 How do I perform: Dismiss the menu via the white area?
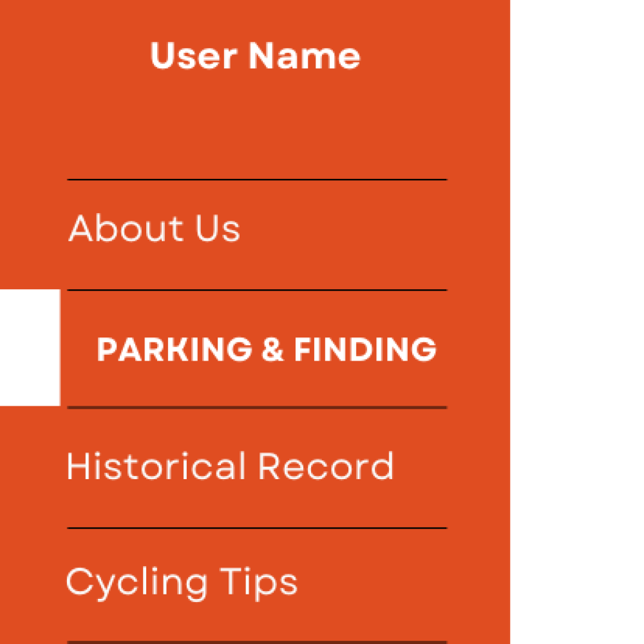[x=576, y=322]
